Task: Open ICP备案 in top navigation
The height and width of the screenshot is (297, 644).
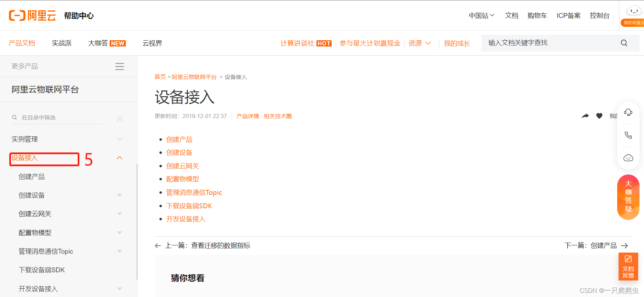Action: pyautogui.click(x=569, y=15)
